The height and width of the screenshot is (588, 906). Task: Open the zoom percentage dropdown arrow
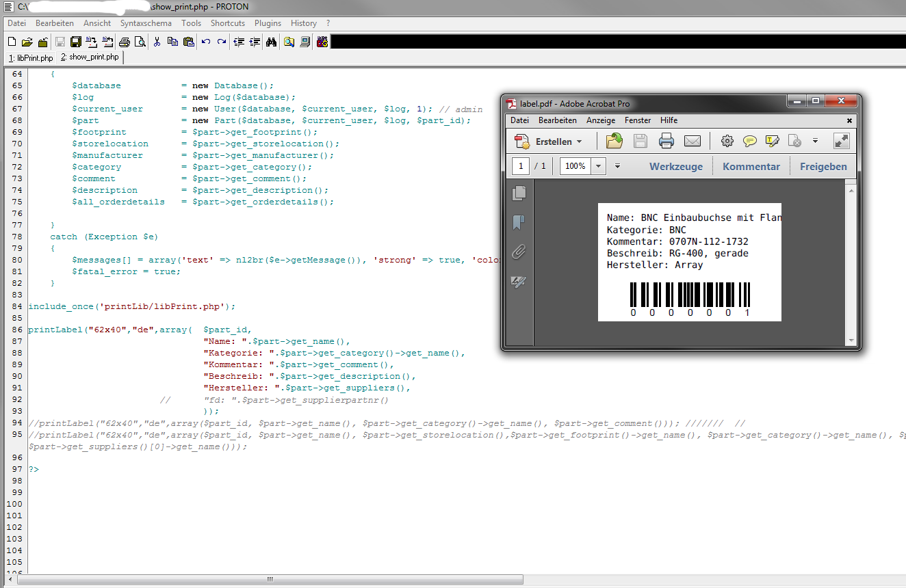point(599,166)
